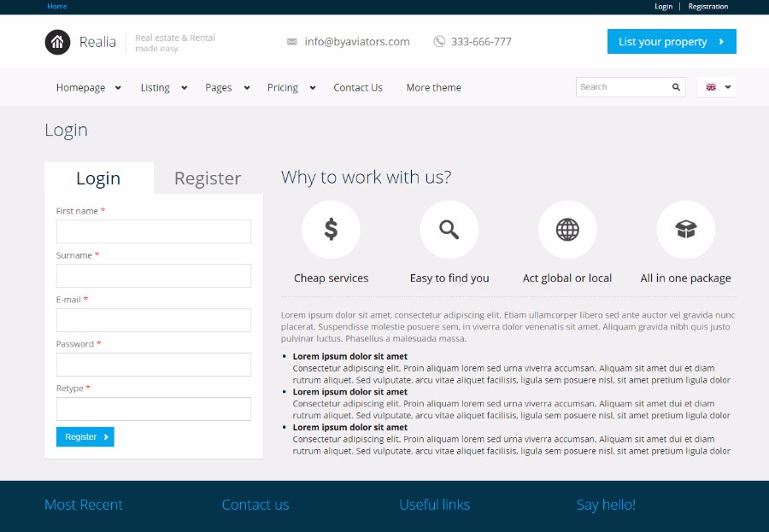The width and height of the screenshot is (769, 532).
Task: Switch to the Login tab
Action: tap(98, 178)
